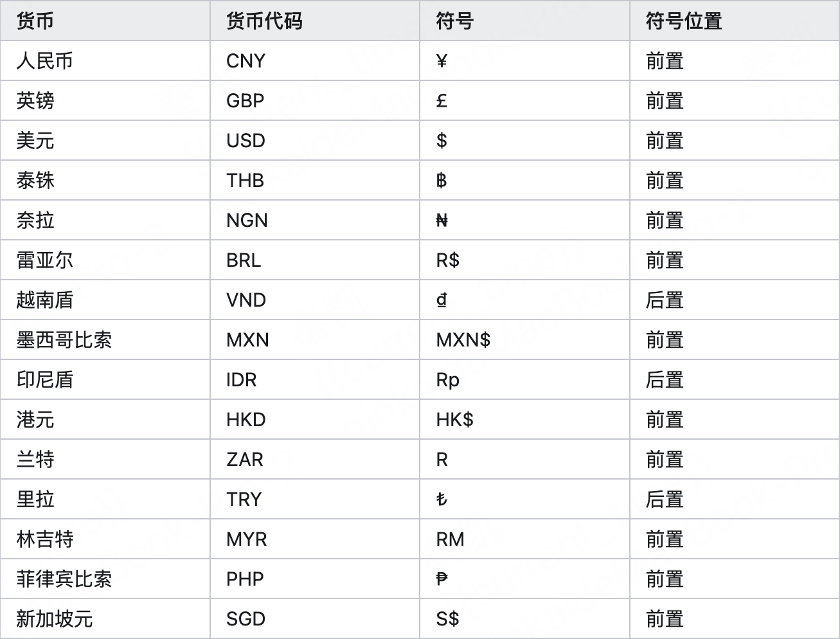
Task: Click the ZAR currency code cell
Action: [x=245, y=460]
